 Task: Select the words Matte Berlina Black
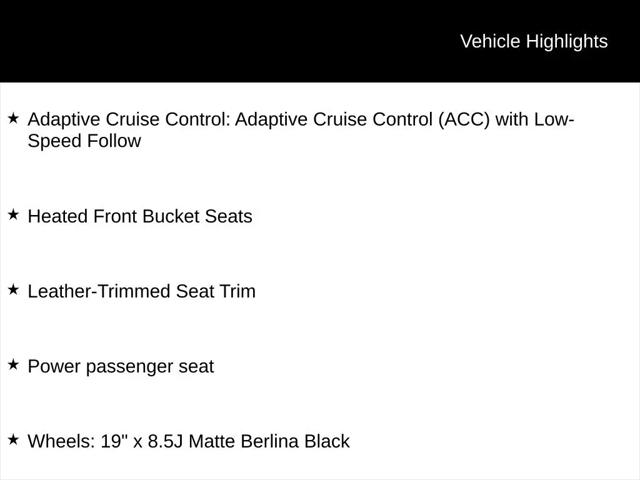pos(269,442)
